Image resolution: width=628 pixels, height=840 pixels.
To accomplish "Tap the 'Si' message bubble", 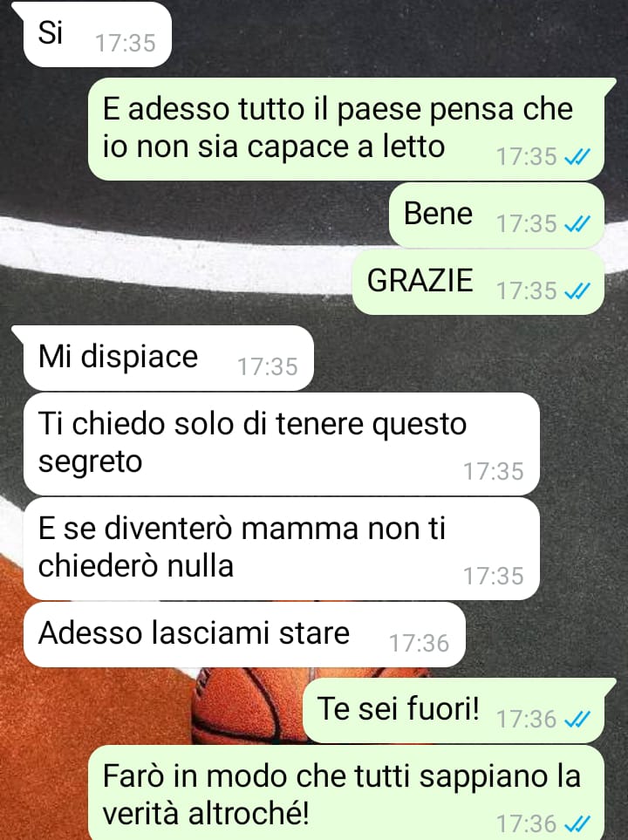I will pos(97,34).
